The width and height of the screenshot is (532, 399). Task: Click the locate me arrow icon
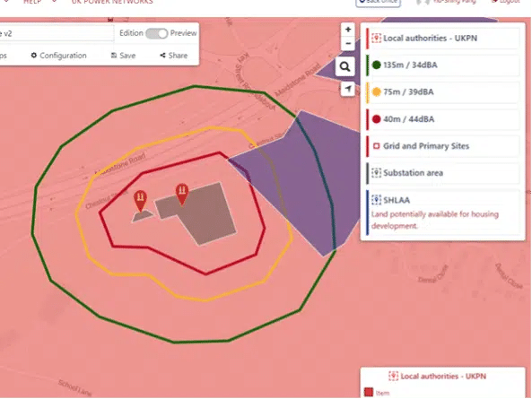348,89
